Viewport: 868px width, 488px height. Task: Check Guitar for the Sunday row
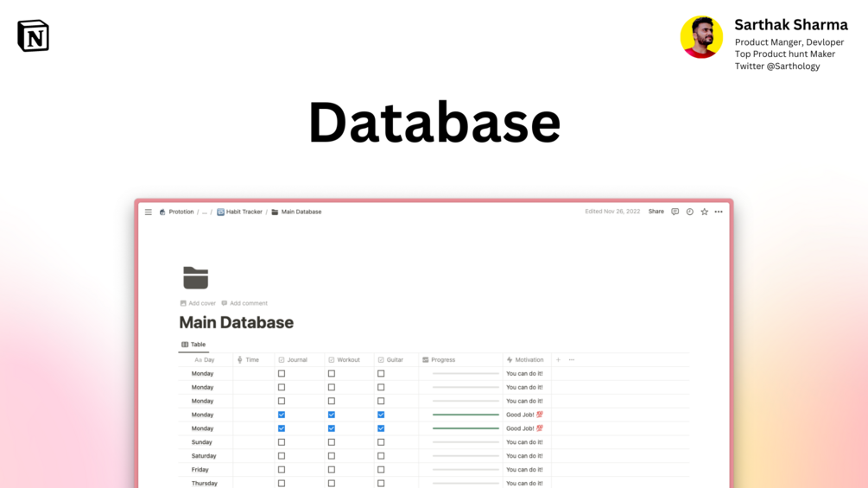[381, 442]
